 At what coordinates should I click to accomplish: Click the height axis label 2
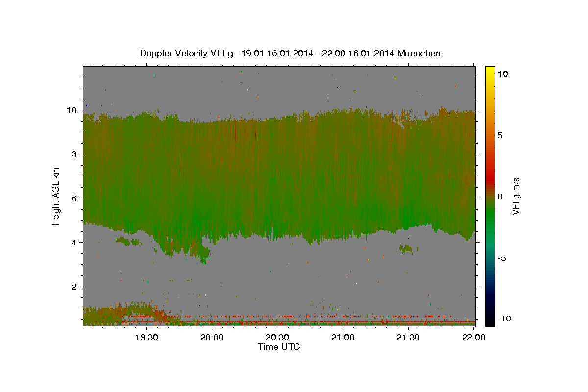click(73, 286)
